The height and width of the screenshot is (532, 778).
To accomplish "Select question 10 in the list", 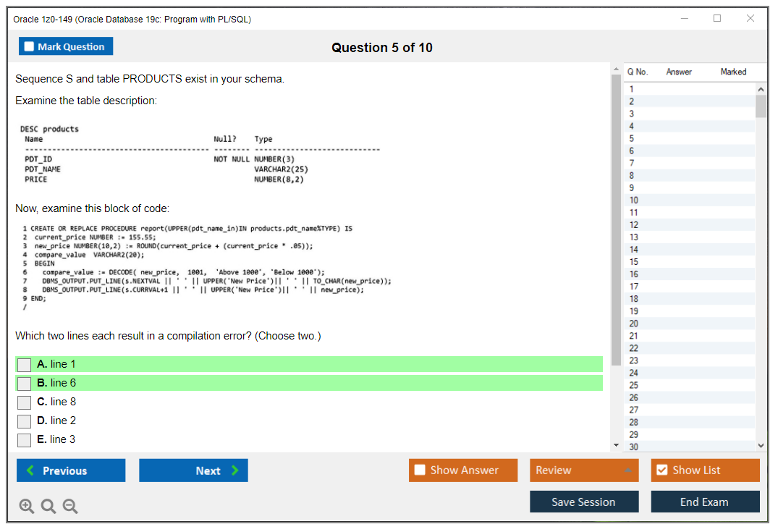I will [x=634, y=200].
